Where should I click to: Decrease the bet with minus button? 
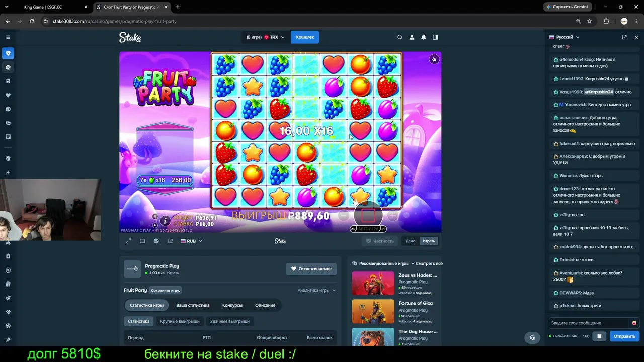[343, 216]
